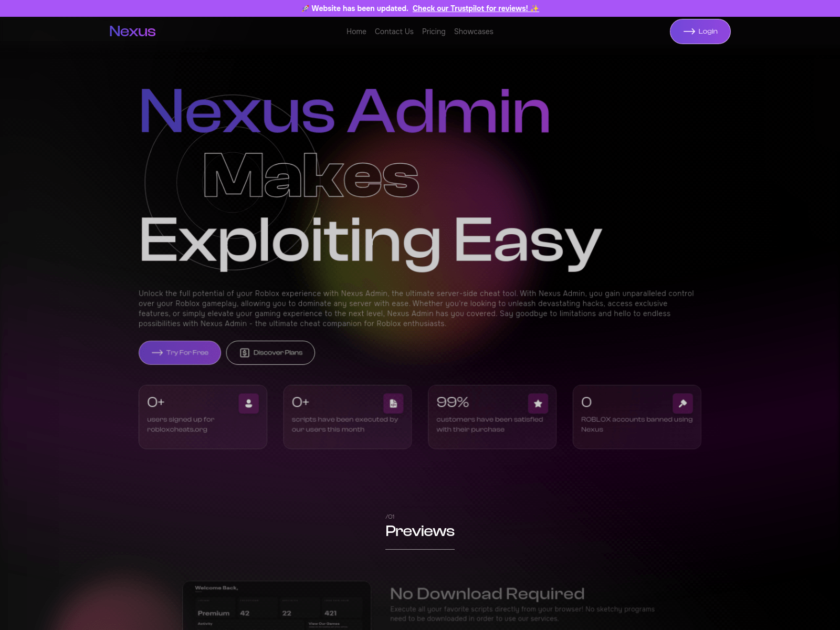The image size is (840, 630).
Task: Open the Pricing nav link
Action: pos(434,31)
